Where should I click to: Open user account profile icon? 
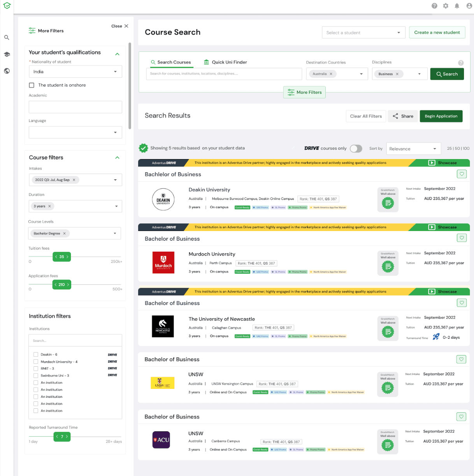point(469,6)
